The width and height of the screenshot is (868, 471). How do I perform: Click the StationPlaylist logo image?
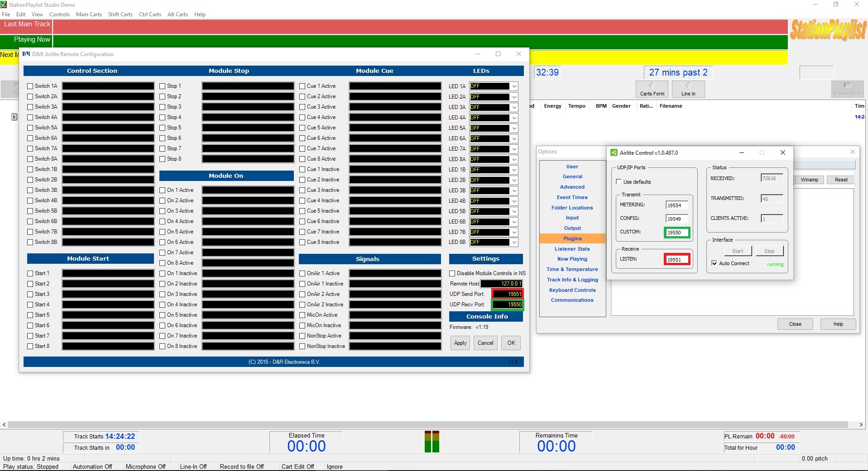tap(828, 30)
